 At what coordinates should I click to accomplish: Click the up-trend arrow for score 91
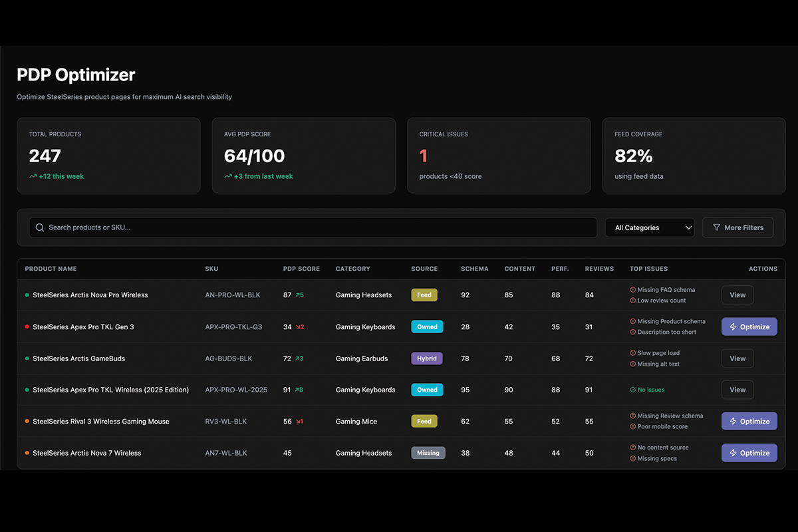[x=298, y=390]
